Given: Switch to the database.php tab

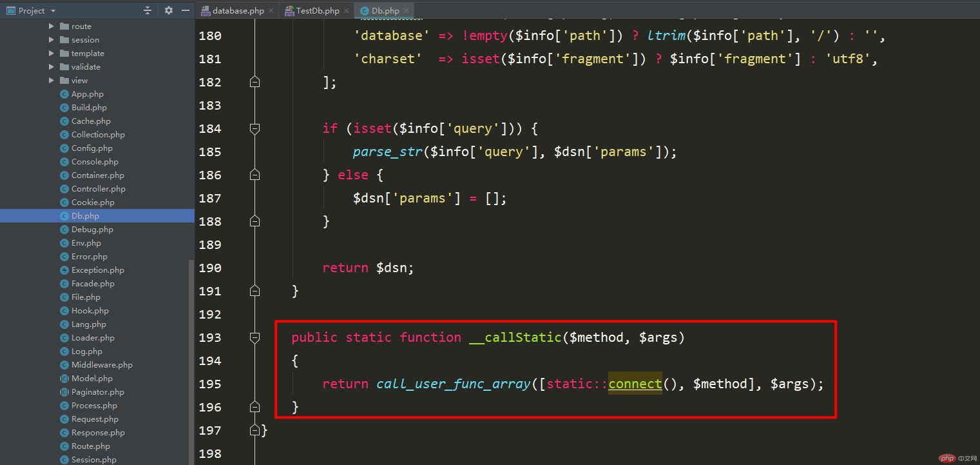Looking at the screenshot, I should 238,10.
